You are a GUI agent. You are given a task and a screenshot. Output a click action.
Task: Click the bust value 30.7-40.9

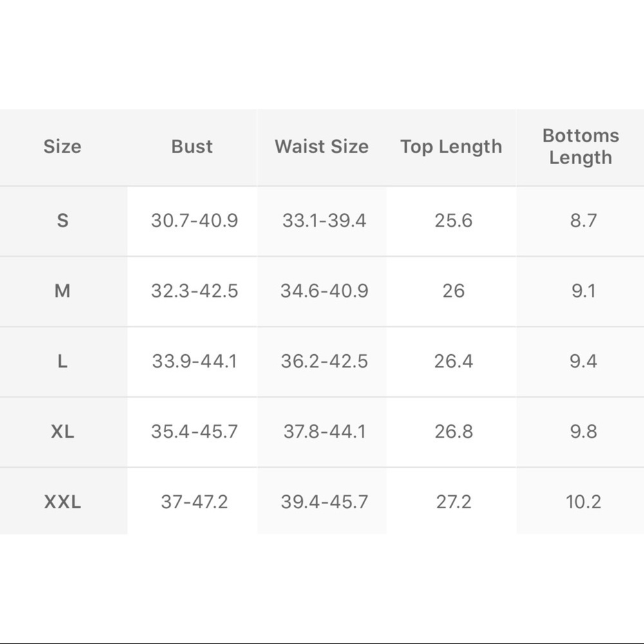pos(194,221)
